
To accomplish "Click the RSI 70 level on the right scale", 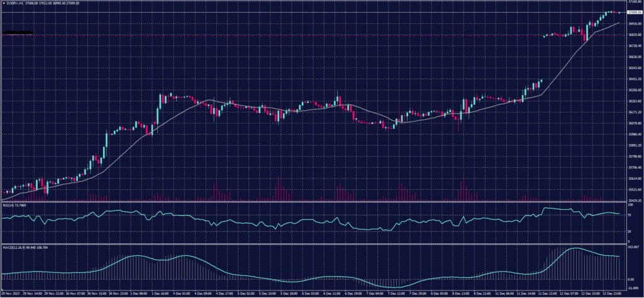I will point(630,214).
